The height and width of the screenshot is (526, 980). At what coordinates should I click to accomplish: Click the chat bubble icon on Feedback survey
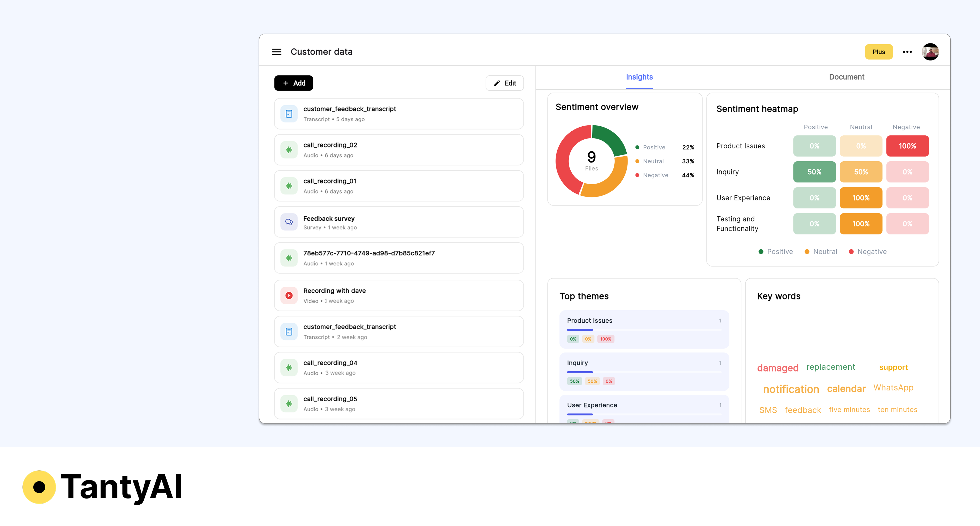point(289,221)
